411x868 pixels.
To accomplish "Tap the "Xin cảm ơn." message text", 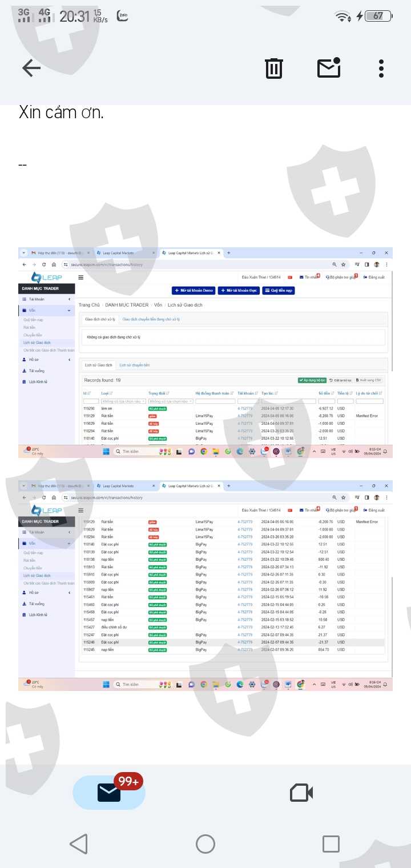I will point(61,112).
